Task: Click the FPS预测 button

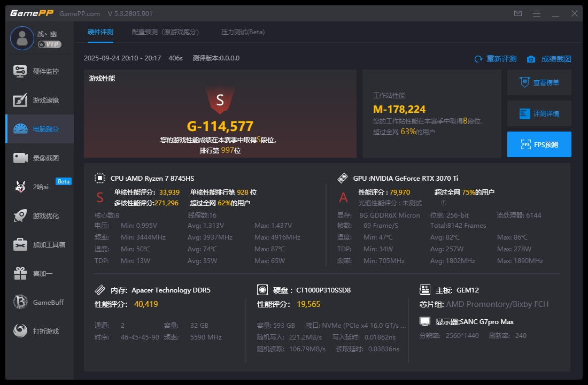Action: [539, 144]
